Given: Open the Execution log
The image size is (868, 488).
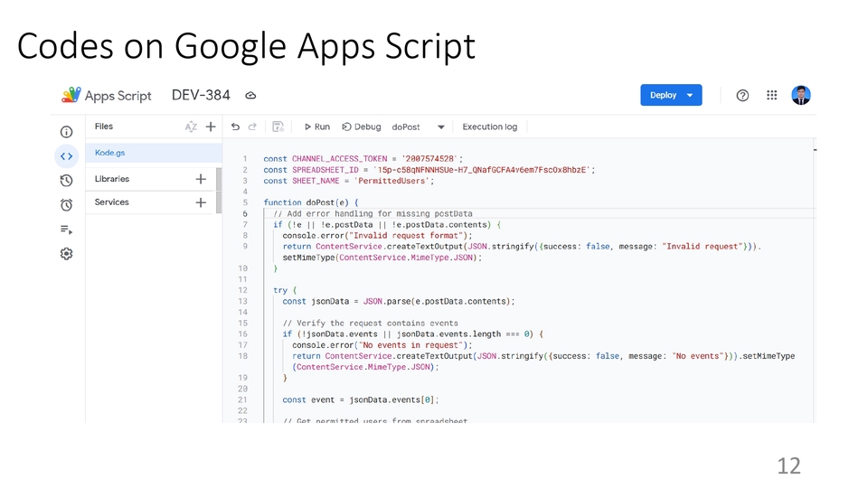Looking at the screenshot, I should (x=489, y=127).
